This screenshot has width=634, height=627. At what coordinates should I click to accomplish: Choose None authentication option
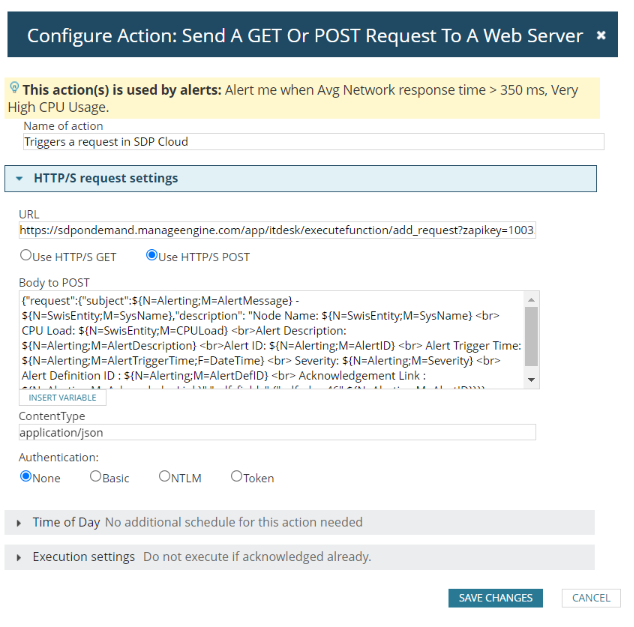tap(26, 476)
